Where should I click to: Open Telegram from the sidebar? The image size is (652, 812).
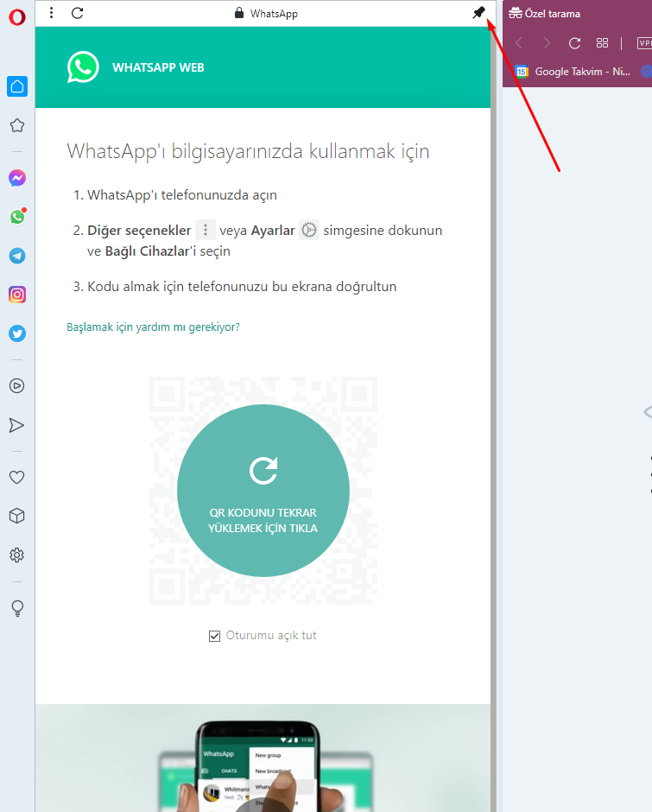[17, 256]
